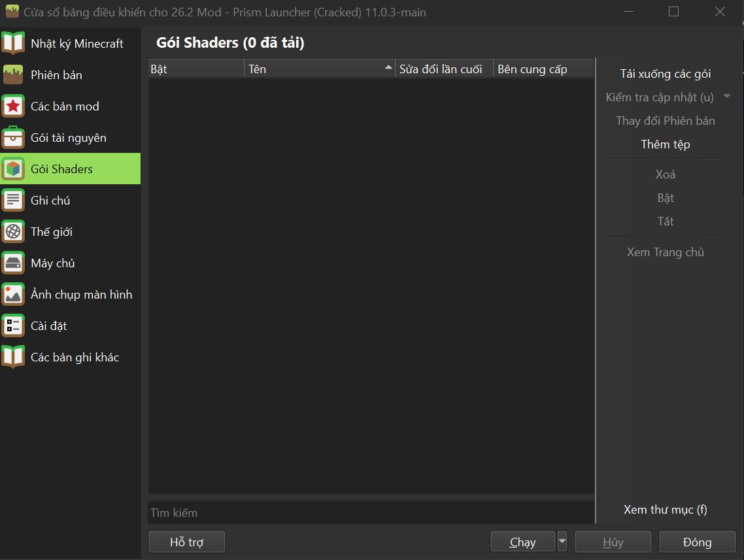Expand the Kiểm tra cập nhật dropdown arrow
Image resolution: width=744 pixels, height=560 pixels.
tap(726, 97)
